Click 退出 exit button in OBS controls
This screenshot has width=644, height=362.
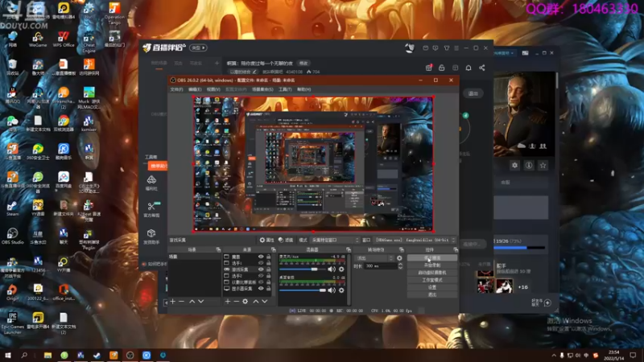(x=432, y=294)
